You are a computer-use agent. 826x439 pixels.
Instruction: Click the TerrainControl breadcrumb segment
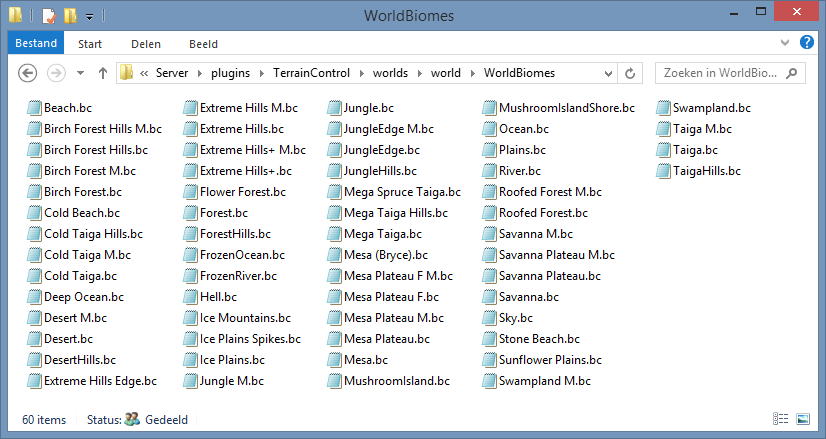(x=311, y=73)
